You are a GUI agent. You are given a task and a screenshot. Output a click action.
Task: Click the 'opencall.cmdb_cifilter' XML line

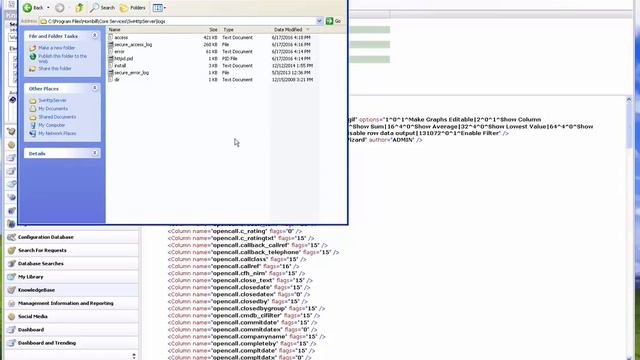point(244,316)
